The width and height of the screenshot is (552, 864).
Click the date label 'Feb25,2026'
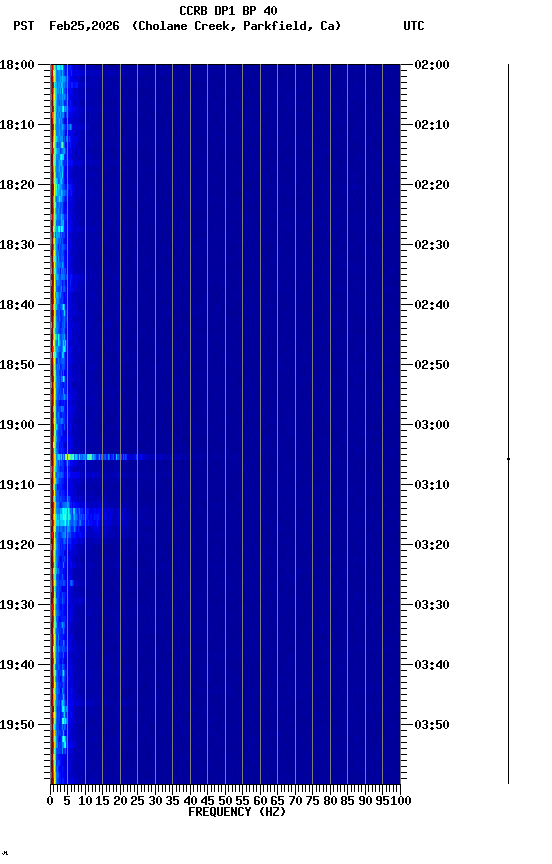(x=84, y=26)
